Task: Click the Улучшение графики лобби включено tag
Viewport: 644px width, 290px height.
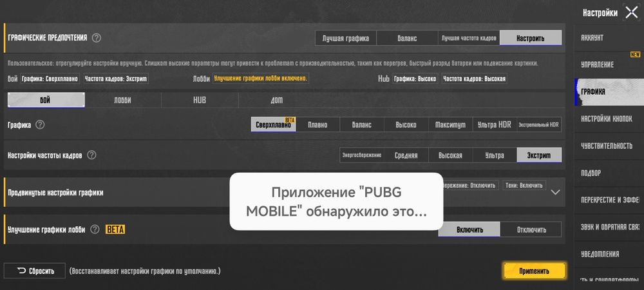Action: point(260,78)
